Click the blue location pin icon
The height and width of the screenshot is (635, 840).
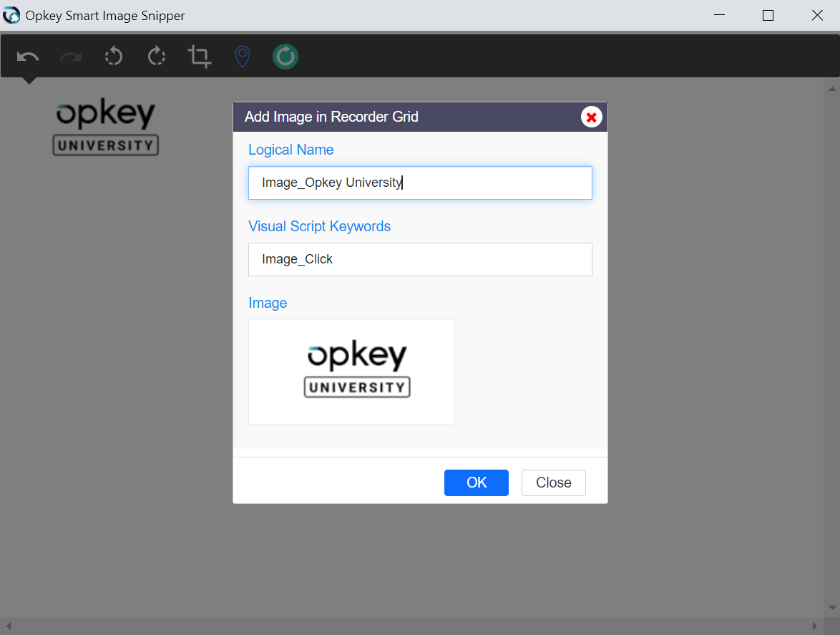pyautogui.click(x=243, y=57)
